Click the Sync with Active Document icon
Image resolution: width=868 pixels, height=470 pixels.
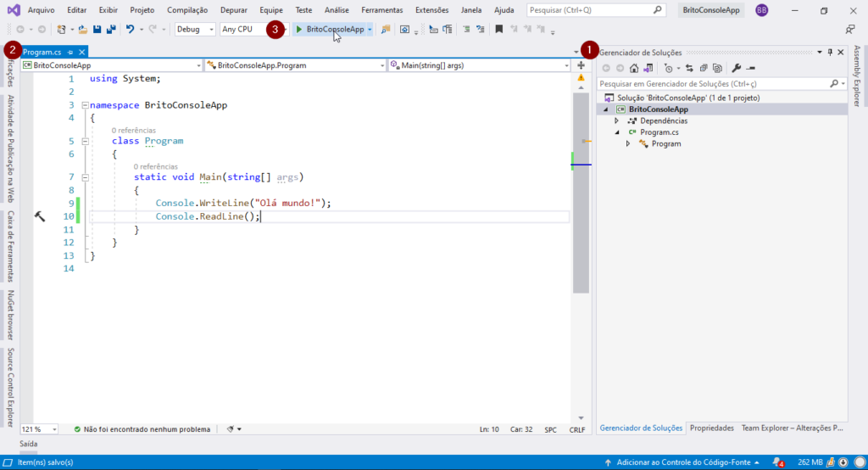point(689,68)
